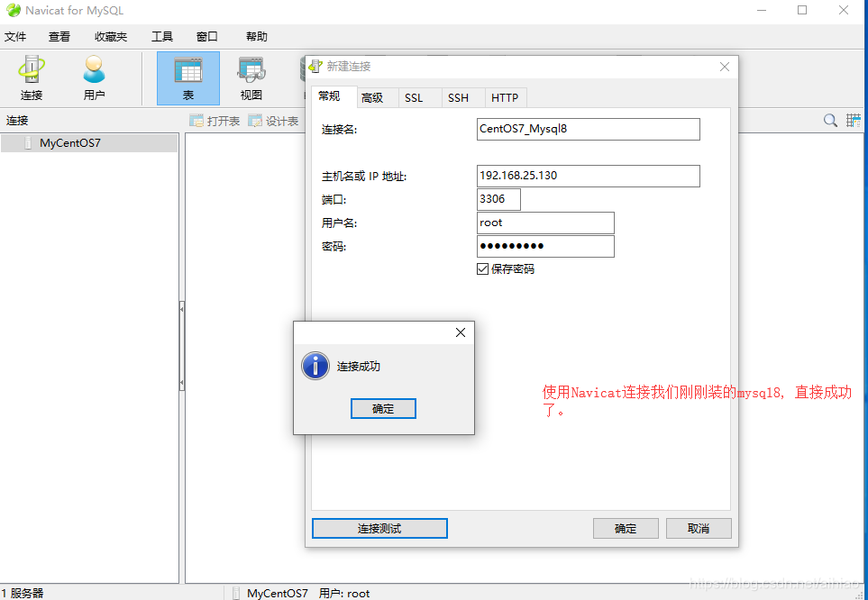868x600 pixels.
Task: Click the 连接 connection toolbar icon
Action: click(32, 78)
